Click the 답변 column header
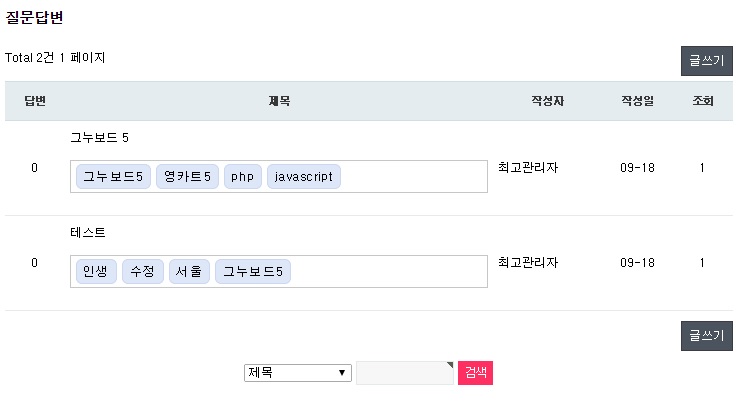742x401 pixels. 35,102
